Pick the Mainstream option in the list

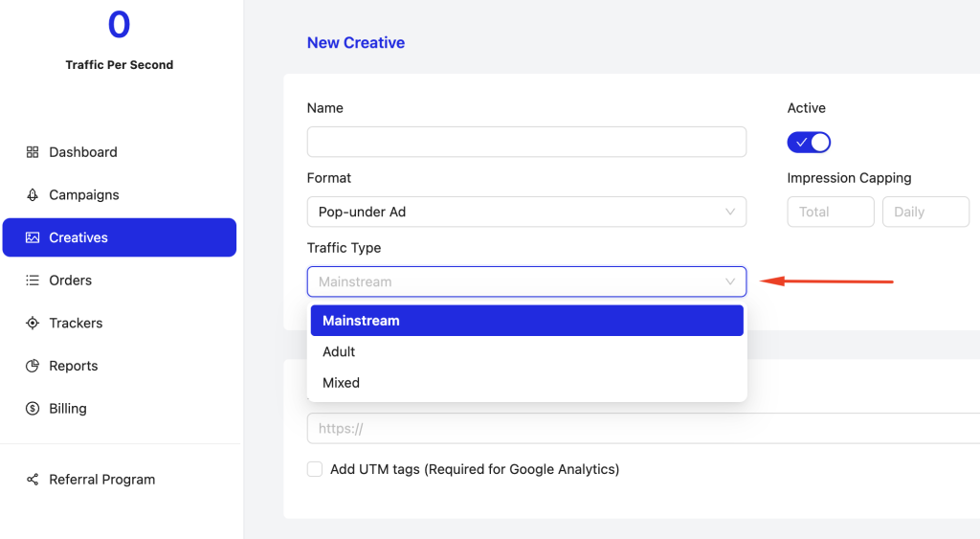tap(361, 321)
